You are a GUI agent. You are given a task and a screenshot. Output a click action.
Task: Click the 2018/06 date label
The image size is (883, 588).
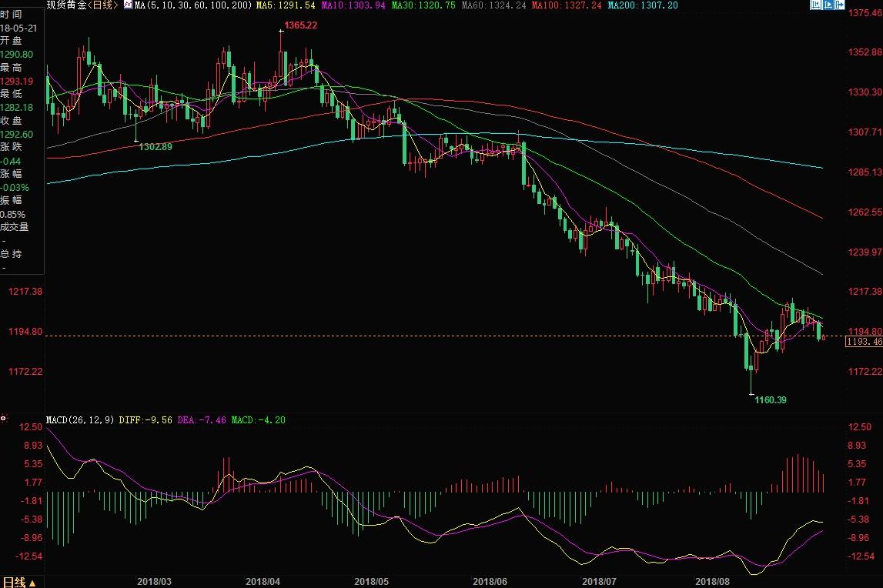click(x=490, y=581)
